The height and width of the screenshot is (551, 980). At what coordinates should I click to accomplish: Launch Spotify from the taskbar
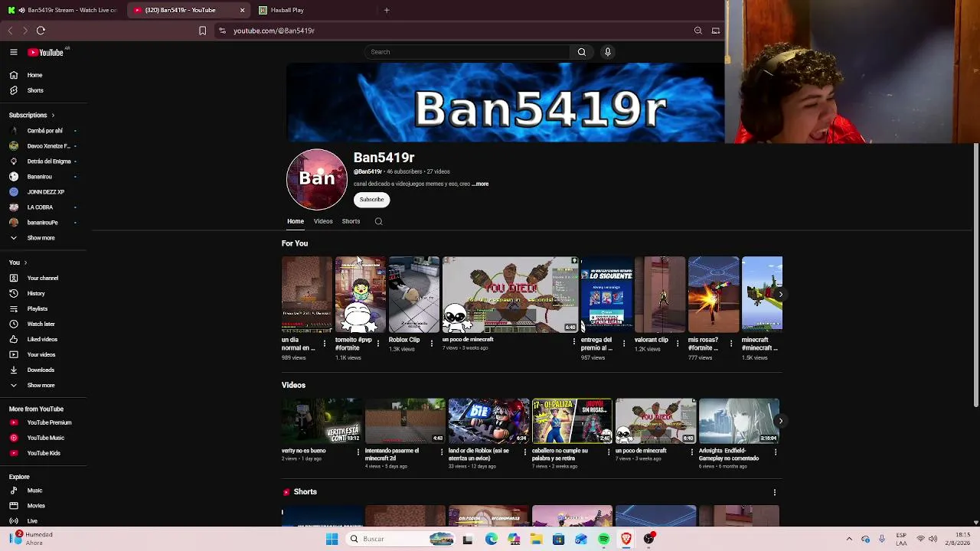pos(604,539)
